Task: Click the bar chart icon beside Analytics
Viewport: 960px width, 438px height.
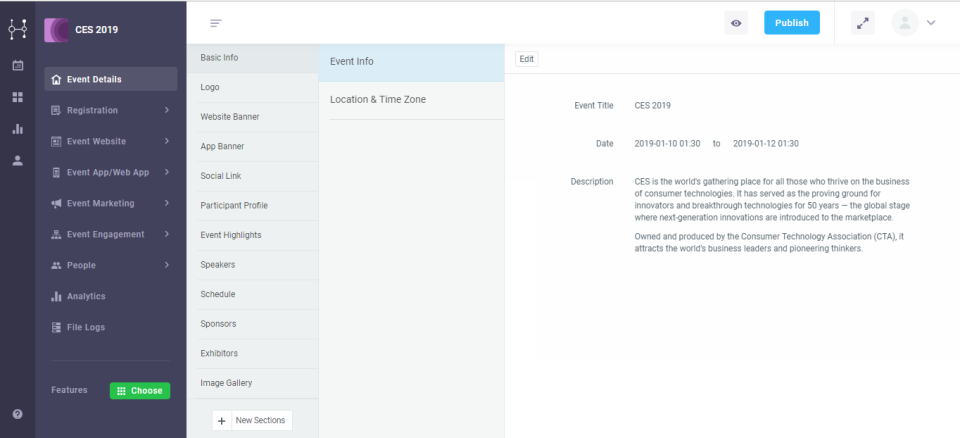Action: (56, 296)
